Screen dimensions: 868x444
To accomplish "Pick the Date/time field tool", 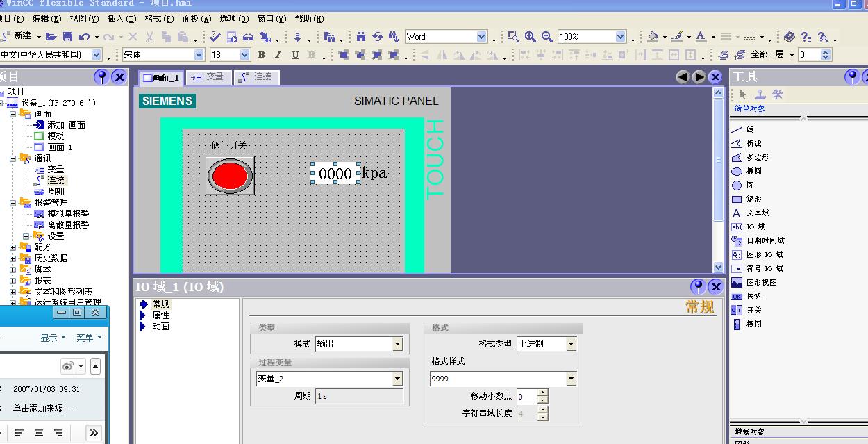I will coord(758,240).
